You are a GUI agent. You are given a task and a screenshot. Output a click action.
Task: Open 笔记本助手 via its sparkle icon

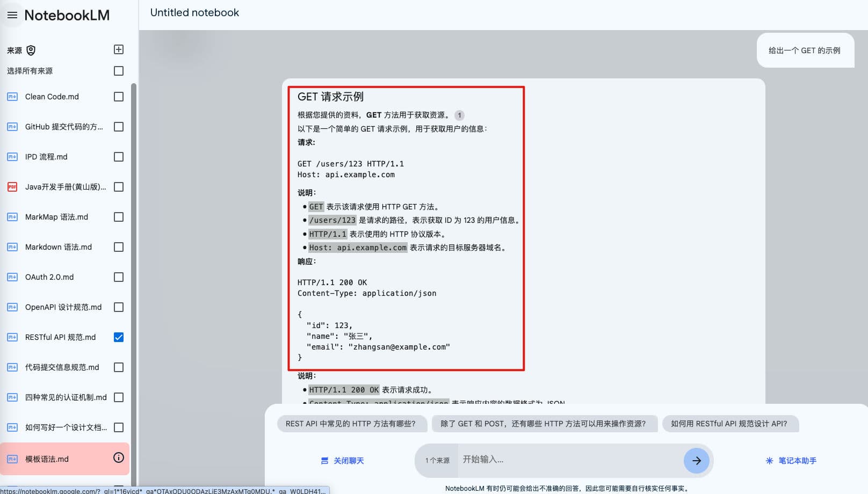(769, 460)
